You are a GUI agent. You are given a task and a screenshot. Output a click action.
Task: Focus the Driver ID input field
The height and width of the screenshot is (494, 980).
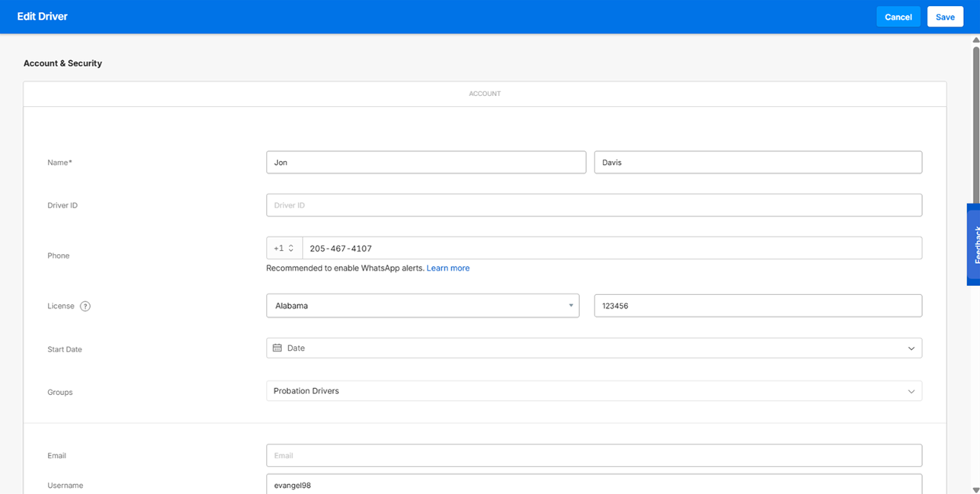(594, 205)
